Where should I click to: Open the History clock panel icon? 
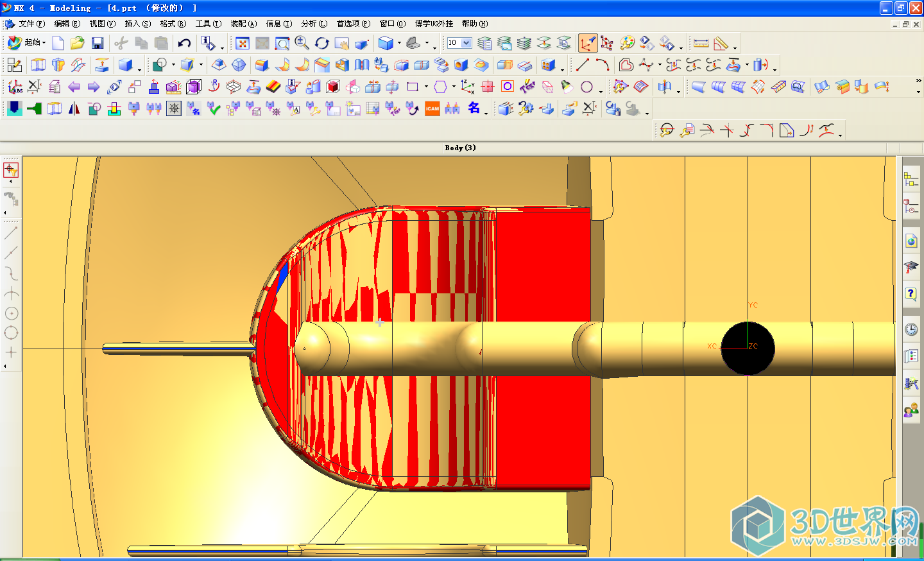coord(911,329)
